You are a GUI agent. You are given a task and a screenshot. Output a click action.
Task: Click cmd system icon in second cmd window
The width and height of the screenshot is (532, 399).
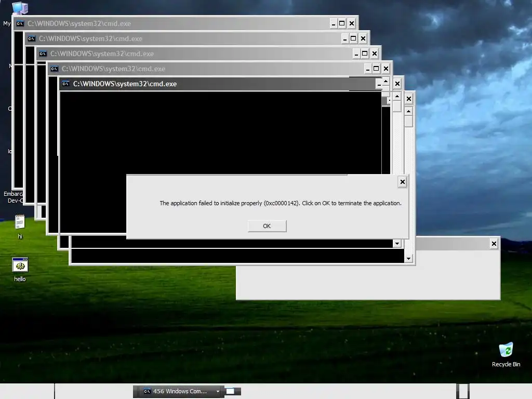(x=32, y=38)
